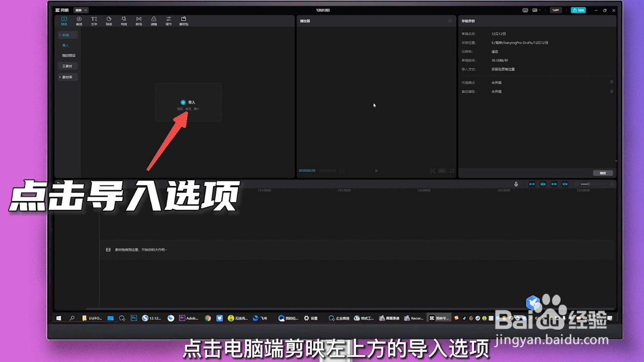Click the 素材包 (material pack) icon
Image resolution: width=644 pixels, height=362 pixels.
184,21
